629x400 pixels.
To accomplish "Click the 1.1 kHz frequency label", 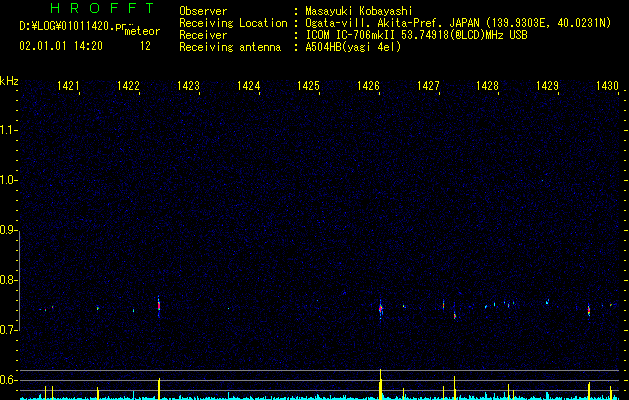I will [8, 130].
